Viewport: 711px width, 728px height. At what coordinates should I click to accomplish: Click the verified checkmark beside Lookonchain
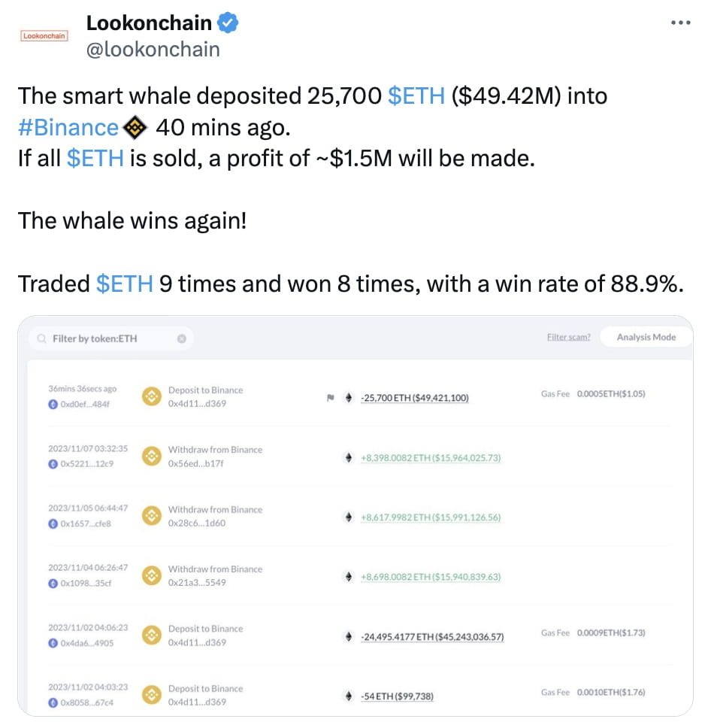click(x=226, y=23)
